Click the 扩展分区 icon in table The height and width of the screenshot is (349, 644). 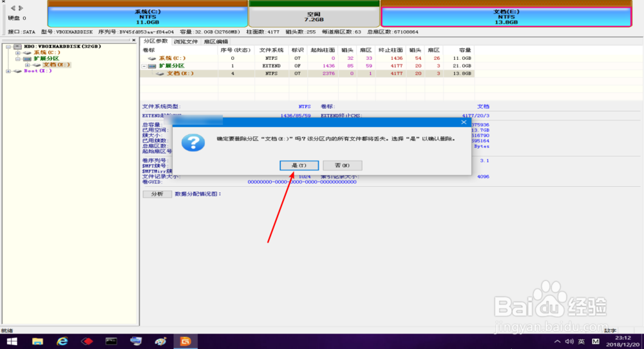(152, 66)
